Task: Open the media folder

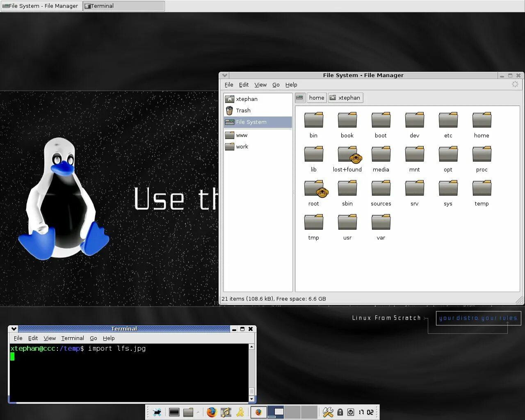Action: (x=381, y=159)
